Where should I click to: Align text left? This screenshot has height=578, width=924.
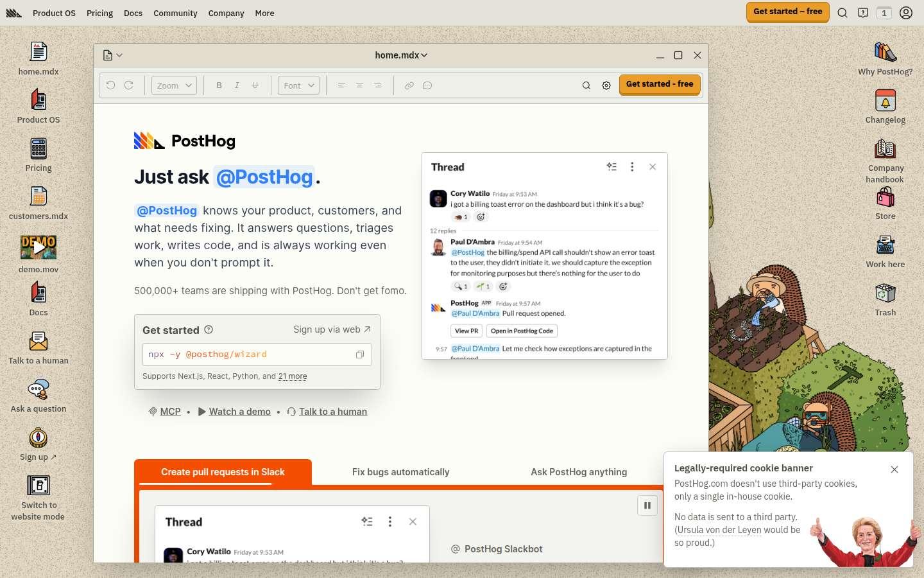[341, 85]
